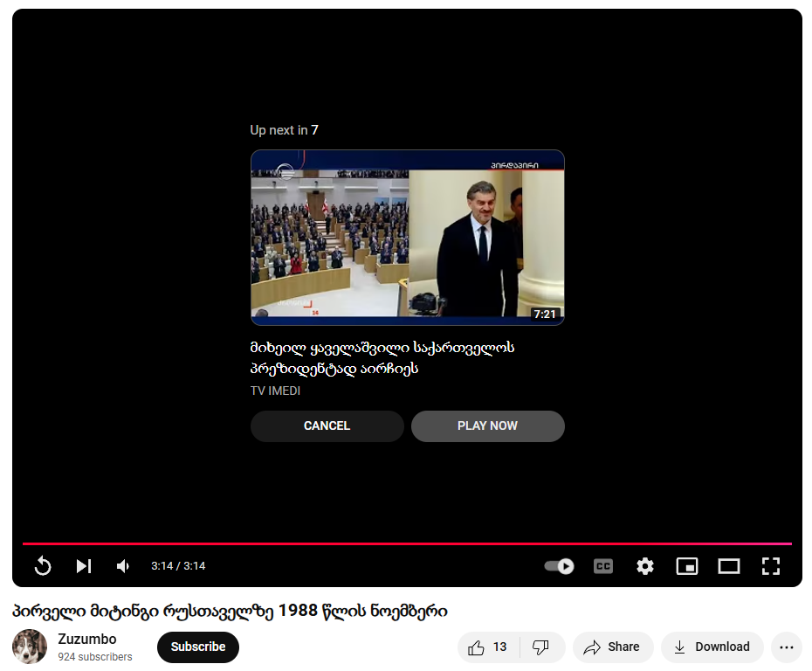This screenshot has height=671, width=812.
Task: Click the 7:21 duration badge
Action: [x=545, y=314]
